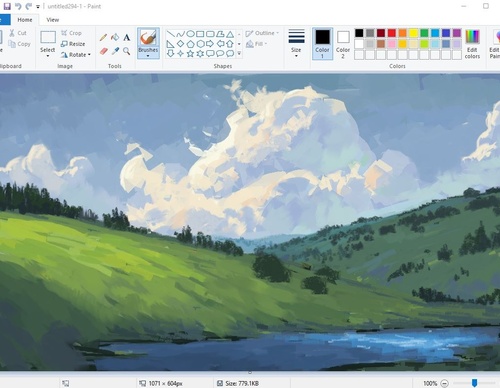This screenshot has height=388, width=500.
Task: Choose the straight Line shape
Action: pos(170,34)
